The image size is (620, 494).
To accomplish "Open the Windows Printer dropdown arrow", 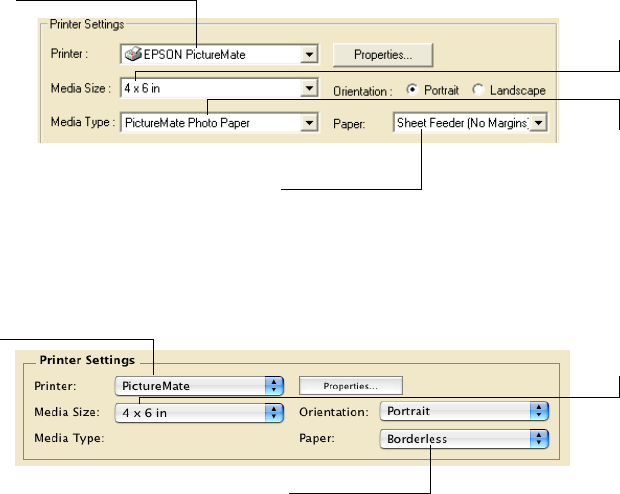I will (x=309, y=54).
